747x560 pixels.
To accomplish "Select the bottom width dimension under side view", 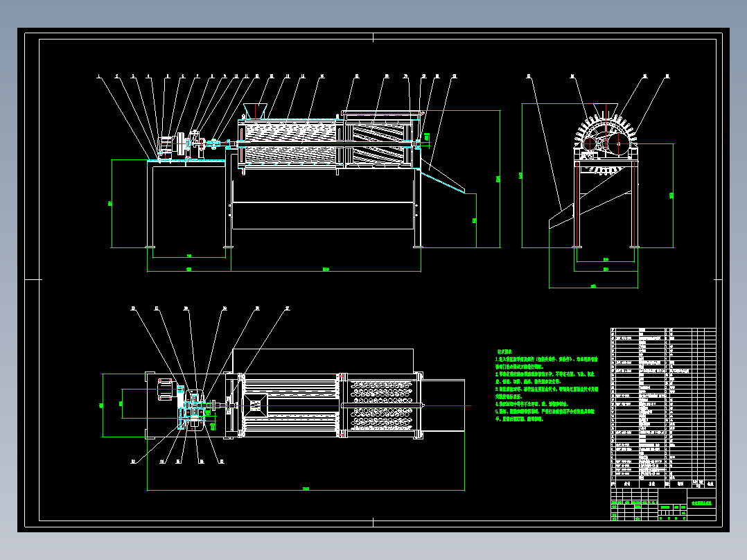I will click(x=593, y=286).
